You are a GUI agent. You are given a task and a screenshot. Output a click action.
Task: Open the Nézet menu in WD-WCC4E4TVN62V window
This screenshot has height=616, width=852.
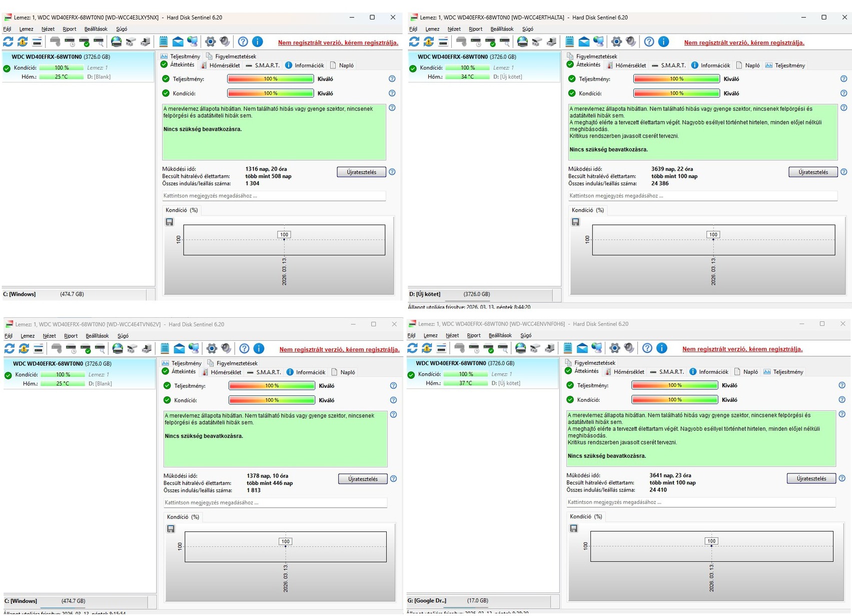pyautogui.click(x=49, y=336)
